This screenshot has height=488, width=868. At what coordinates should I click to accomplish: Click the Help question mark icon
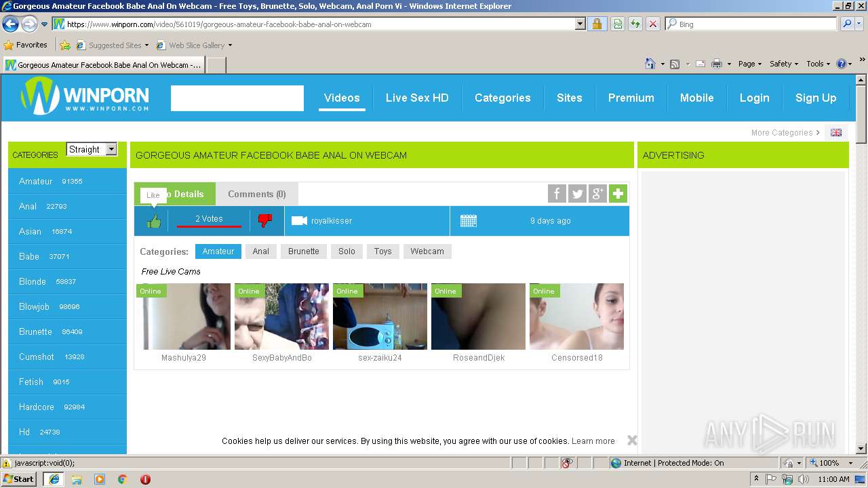[x=842, y=64]
